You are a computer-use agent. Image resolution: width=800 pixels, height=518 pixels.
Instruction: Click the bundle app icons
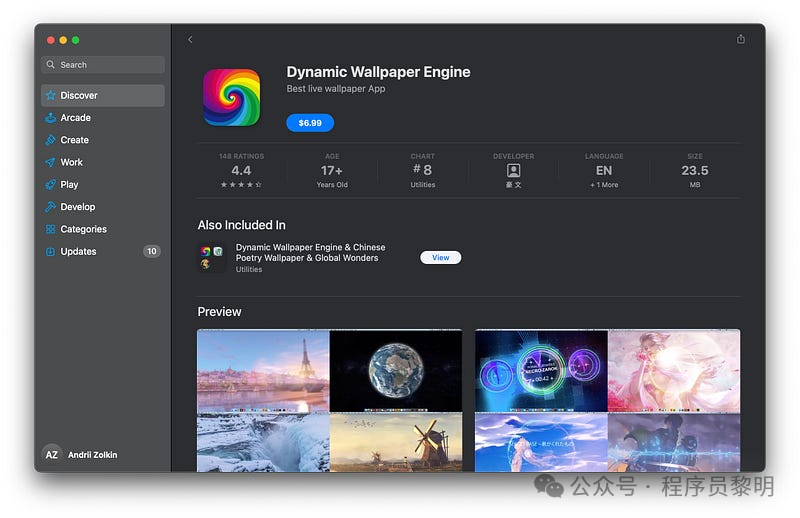click(x=212, y=258)
